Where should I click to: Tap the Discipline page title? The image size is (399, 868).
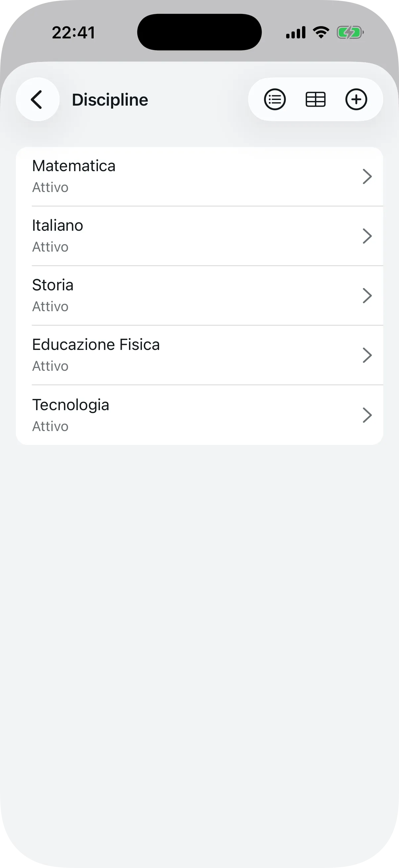click(x=110, y=100)
